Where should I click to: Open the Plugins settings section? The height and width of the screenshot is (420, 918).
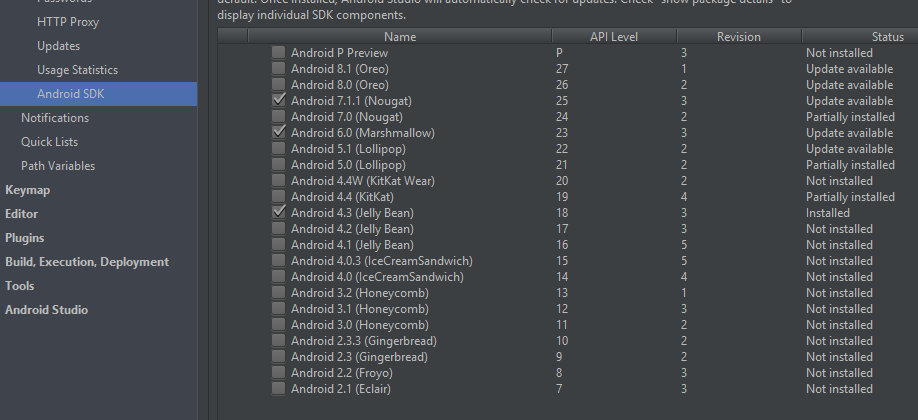click(x=25, y=238)
